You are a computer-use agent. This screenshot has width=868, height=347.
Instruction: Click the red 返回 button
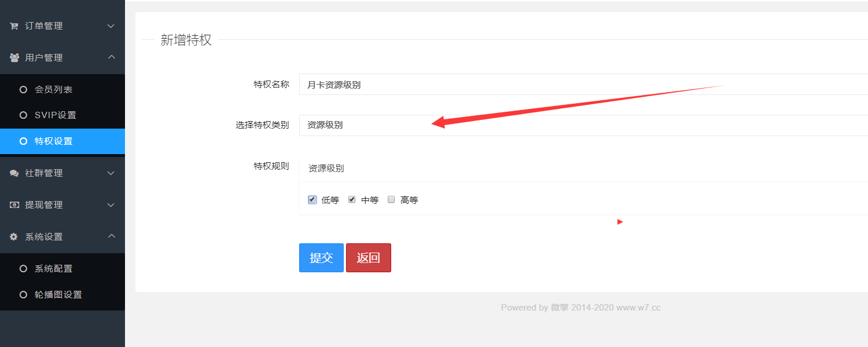tap(369, 258)
